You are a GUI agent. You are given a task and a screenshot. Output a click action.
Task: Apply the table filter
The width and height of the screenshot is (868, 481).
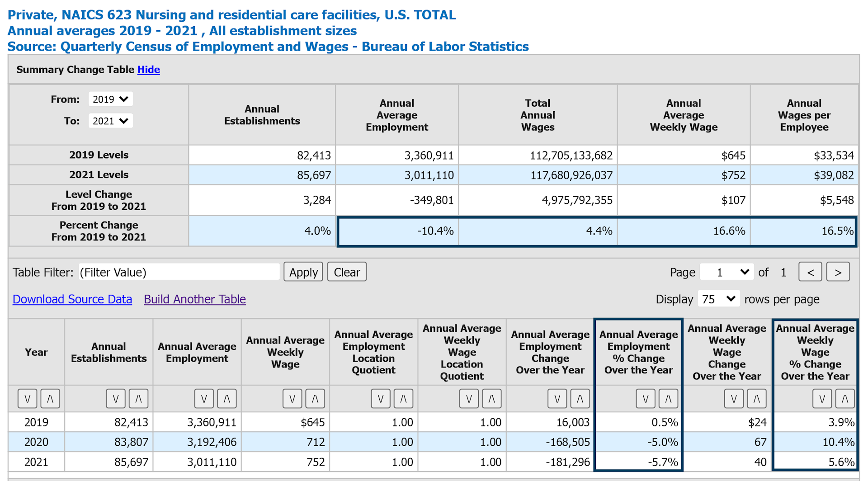coord(303,272)
